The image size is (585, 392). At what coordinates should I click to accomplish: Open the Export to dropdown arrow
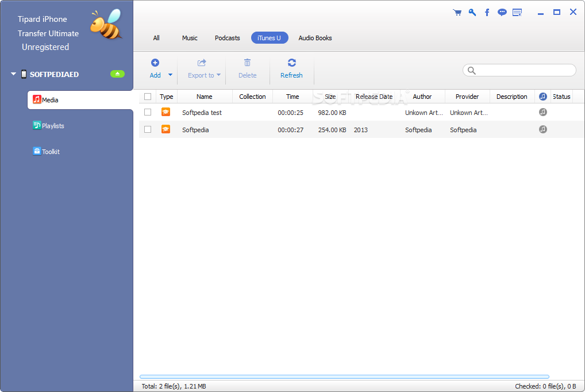(x=218, y=75)
